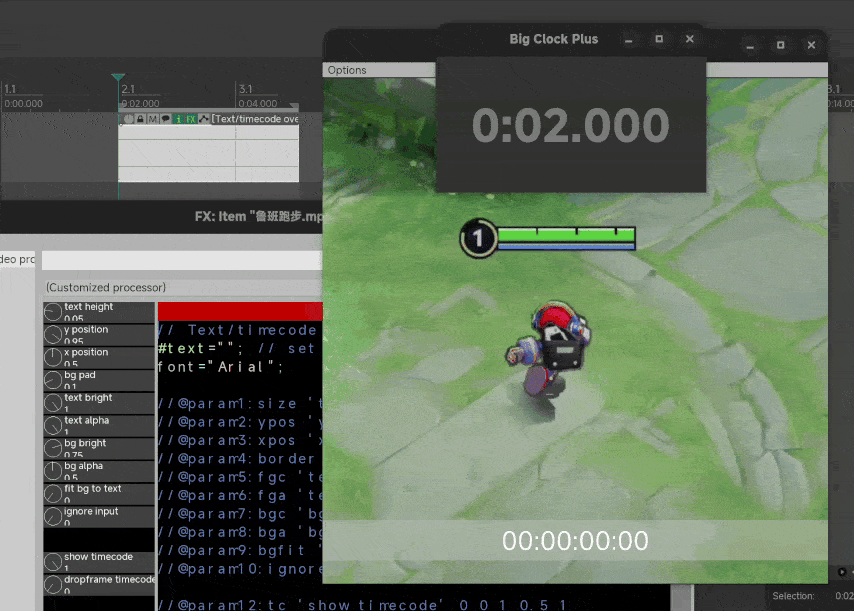The image size is (854, 611).
Task: Click the '//@param12:tc show timecode' code line
Action: click(x=362, y=605)
